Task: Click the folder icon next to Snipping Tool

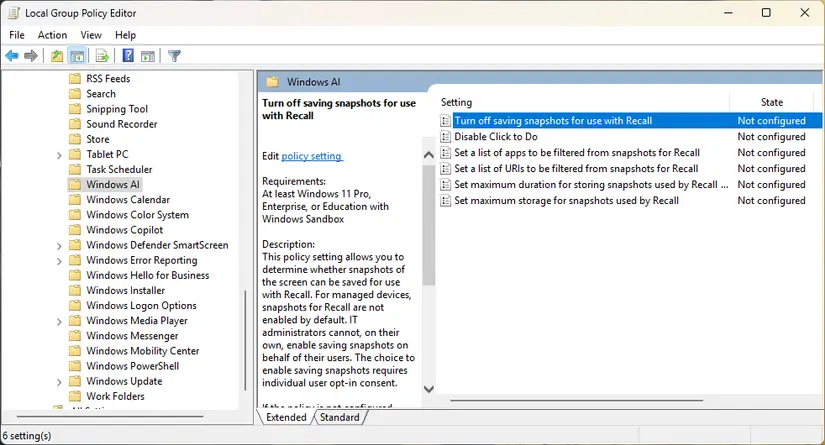Action: (x=75, y=109)
